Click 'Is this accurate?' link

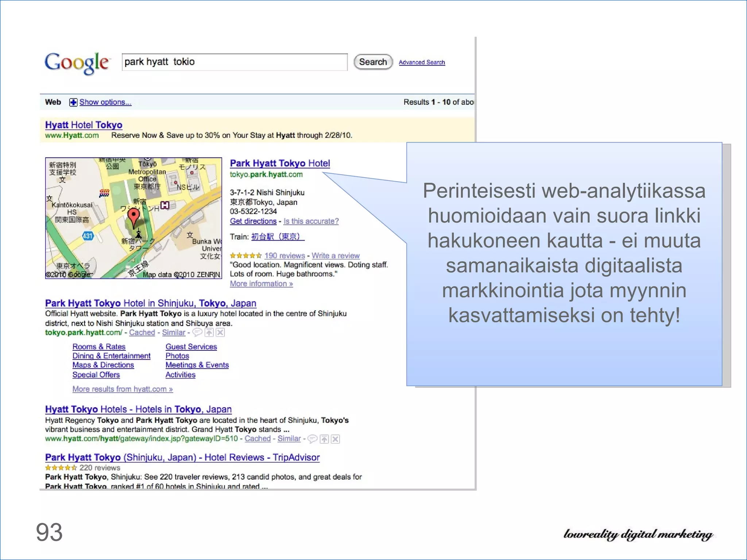coord(311,221)
